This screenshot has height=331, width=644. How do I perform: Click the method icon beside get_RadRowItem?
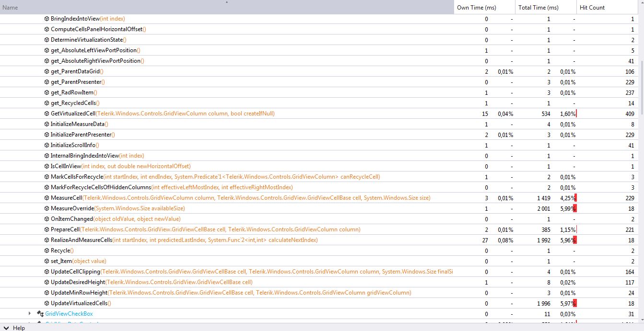(x=47, y=92)
